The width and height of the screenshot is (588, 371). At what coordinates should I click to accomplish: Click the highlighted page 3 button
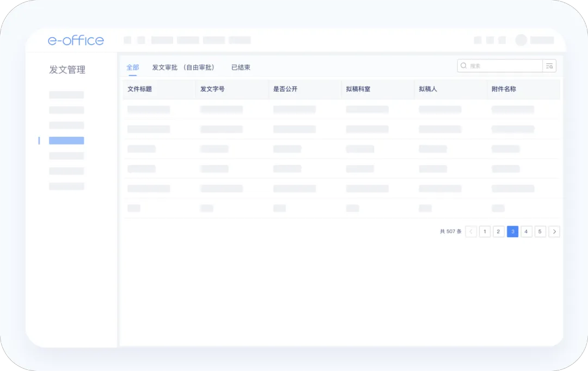point(512,232)
